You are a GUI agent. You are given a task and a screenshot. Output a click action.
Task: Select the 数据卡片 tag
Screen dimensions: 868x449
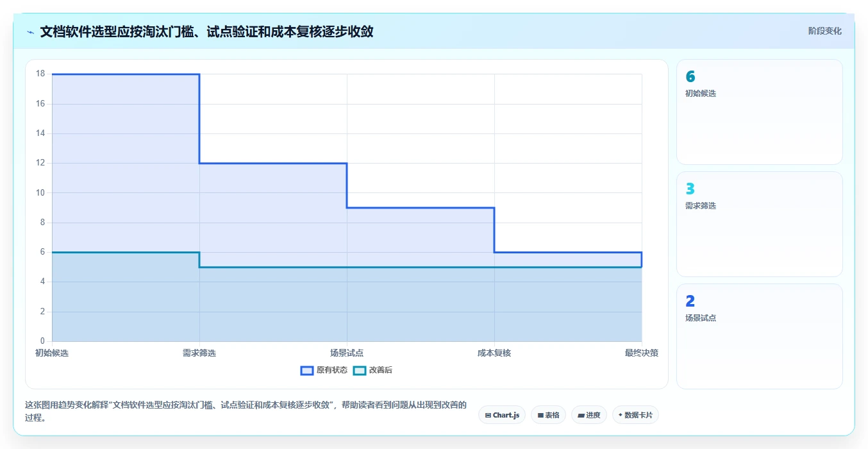[x=635, y=415]
